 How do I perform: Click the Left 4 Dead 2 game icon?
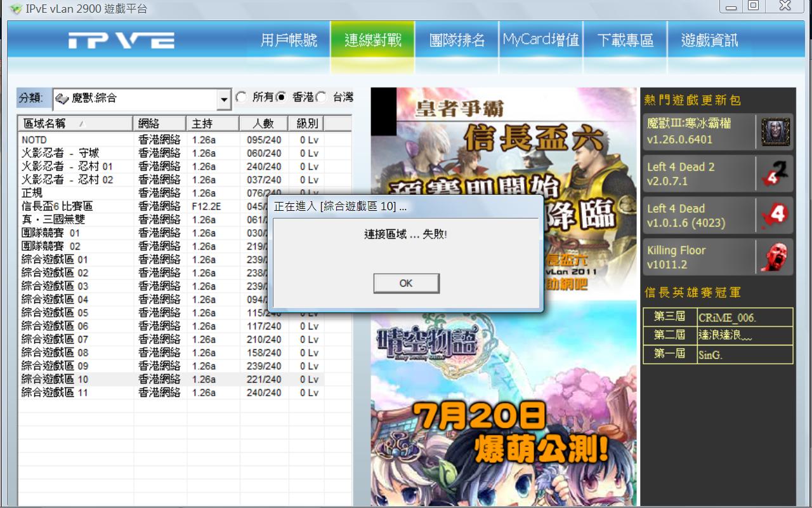coord(776,174)
